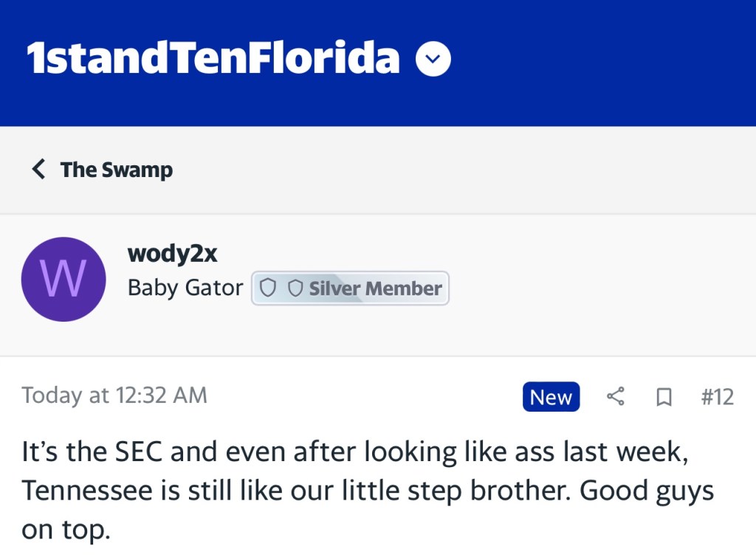Image resolution: width=756 pixels, height=557 pixels.
Task: View the wody2x user profile
Action: point(173,253)
